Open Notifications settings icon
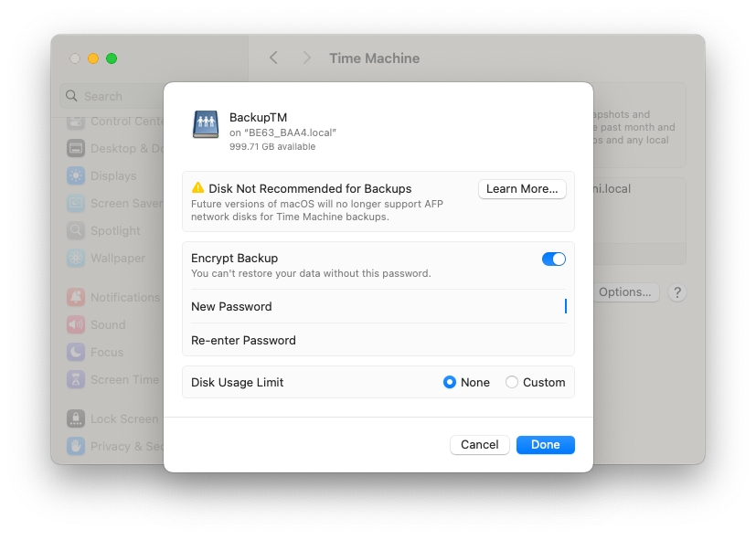Image resolution: width=756 pixels, height=540 pixels. [x=76, y=297]
